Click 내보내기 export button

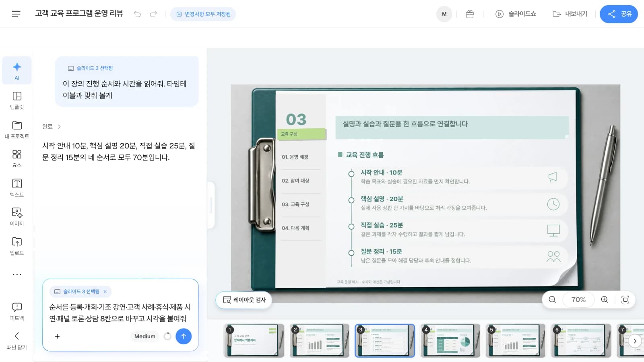(x=570, y=14)
